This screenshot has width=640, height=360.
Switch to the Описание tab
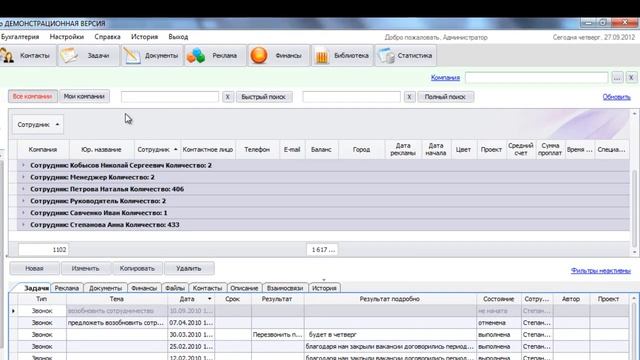tap(244, 288)
